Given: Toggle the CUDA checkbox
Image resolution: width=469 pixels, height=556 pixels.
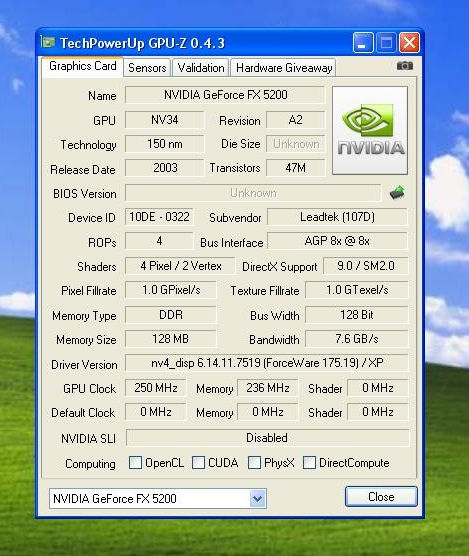Looking at the screenshot, I should [x=198, y=462].
